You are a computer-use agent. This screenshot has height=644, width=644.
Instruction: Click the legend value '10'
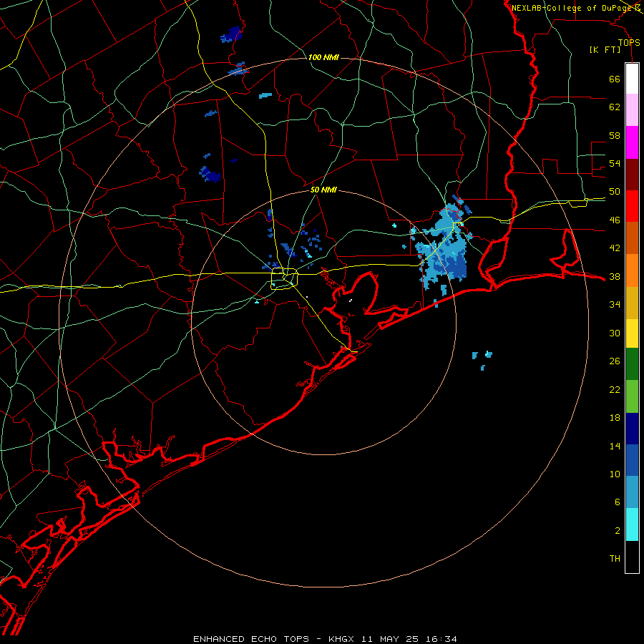(615, 474)
